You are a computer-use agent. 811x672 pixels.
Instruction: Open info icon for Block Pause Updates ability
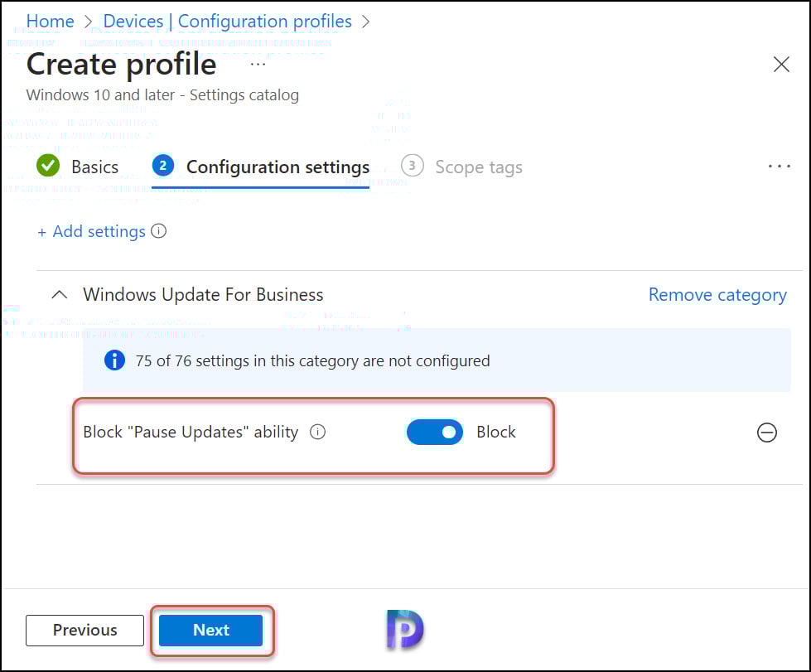click(317, 432)
